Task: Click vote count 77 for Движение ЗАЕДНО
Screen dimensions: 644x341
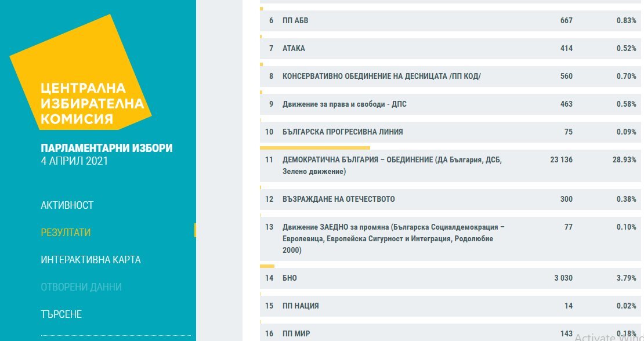Action: (569, 227)
